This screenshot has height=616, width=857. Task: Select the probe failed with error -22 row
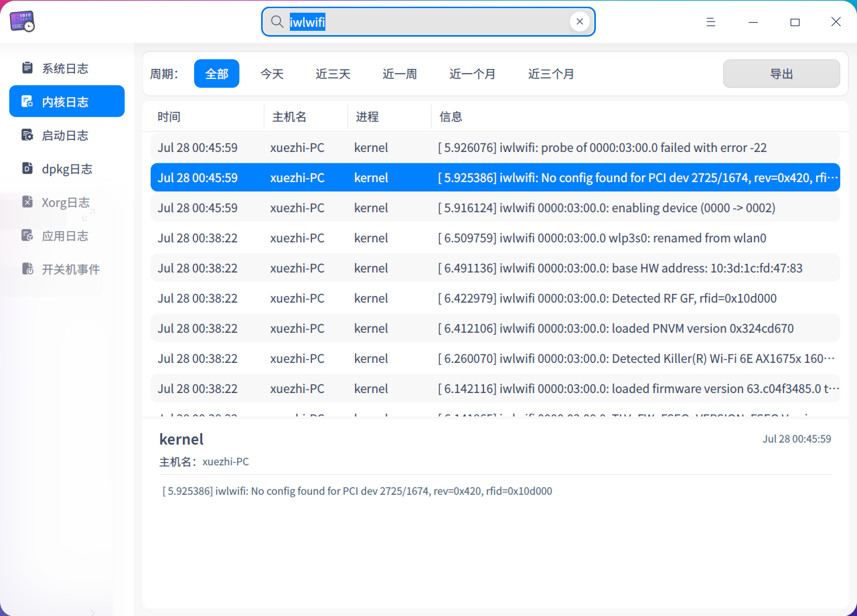[x=494, y=147]
